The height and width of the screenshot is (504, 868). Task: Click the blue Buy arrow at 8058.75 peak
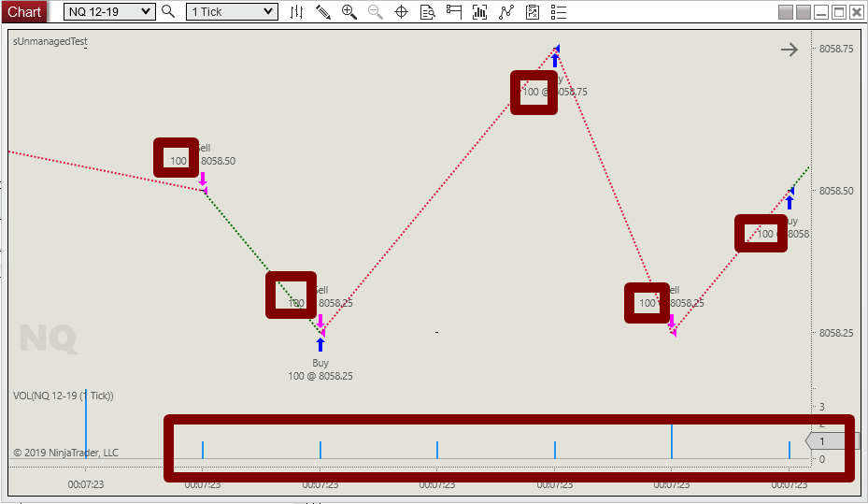coord(555,60)
